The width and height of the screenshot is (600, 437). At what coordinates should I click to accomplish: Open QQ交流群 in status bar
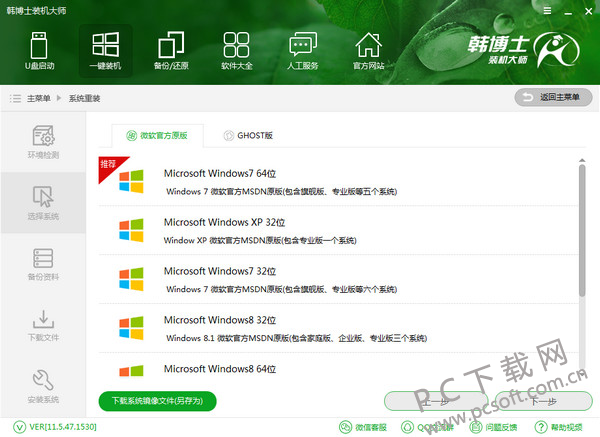[427, 427]
